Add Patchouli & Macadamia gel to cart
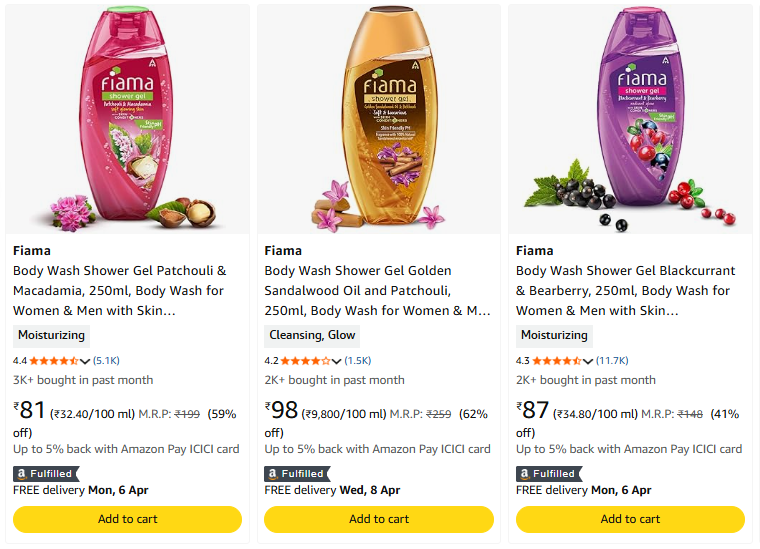Viewport: 760px width, 549px height. [127, 519]
